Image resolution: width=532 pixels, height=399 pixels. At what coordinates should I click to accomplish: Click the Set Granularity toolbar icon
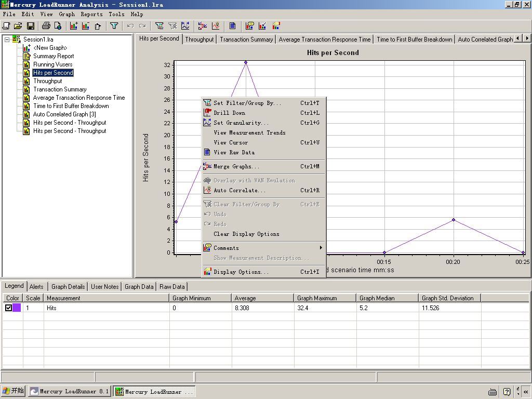(x=185, y=26)
